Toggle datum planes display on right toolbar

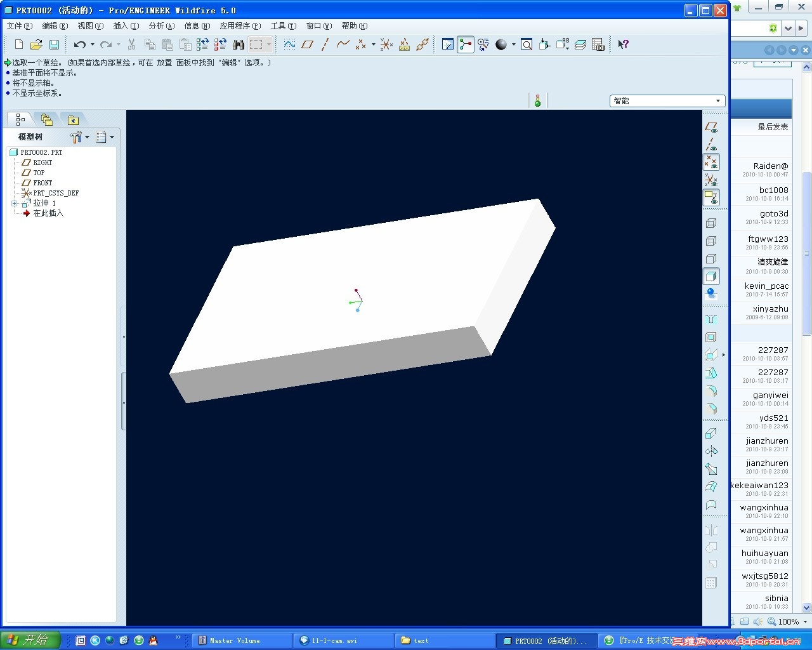[x=711, y=127]
